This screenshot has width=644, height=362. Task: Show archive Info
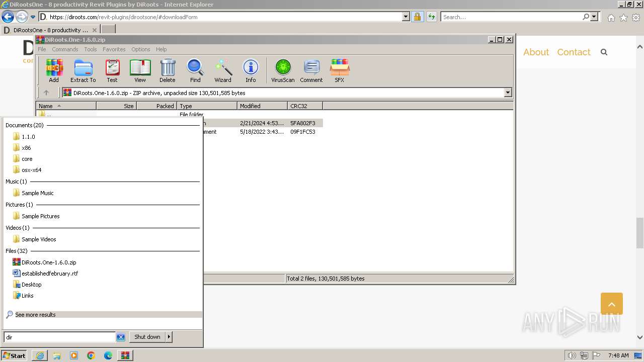point(251,70)
